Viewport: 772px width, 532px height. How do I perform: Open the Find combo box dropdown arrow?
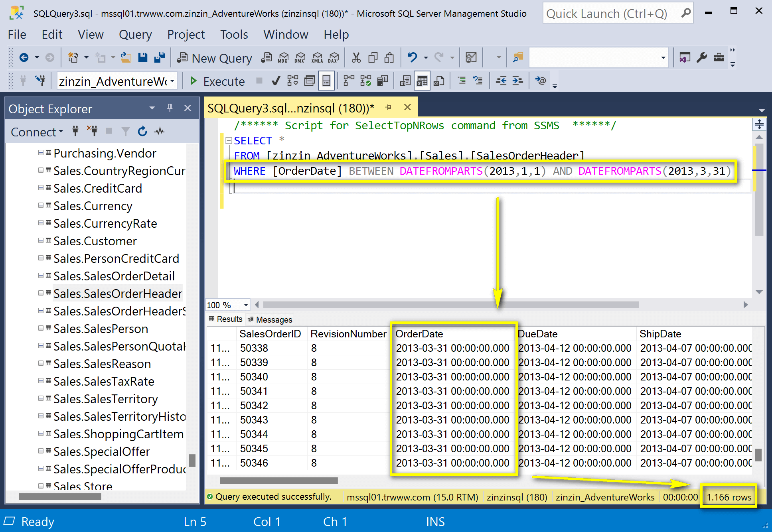pyautogui.click(x=663, y=58)
